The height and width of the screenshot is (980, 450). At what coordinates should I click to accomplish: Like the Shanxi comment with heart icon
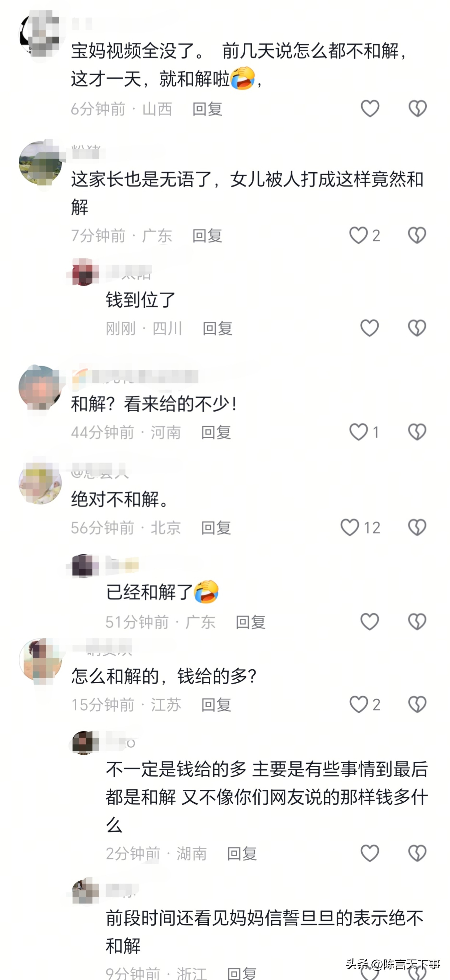tap(370, 109)
